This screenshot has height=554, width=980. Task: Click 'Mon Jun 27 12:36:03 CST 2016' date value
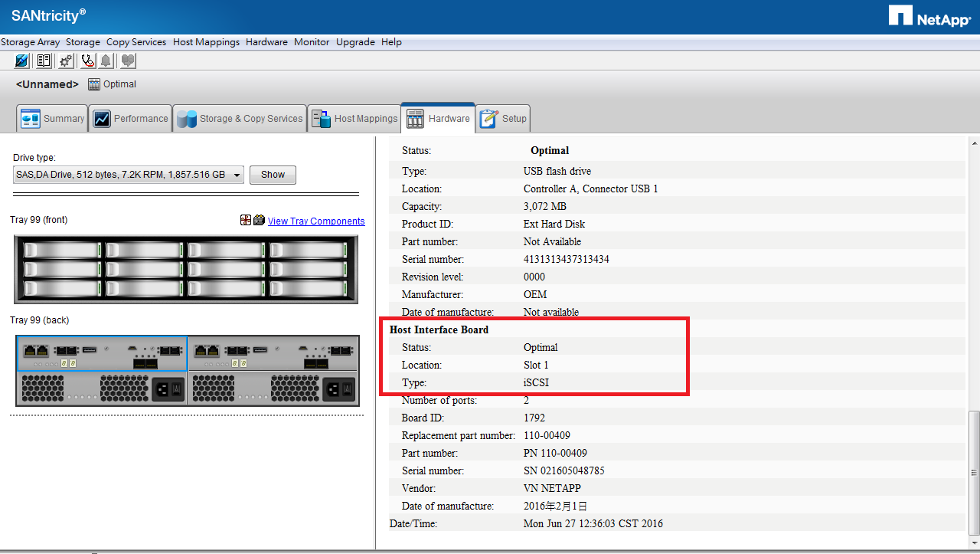593,523
